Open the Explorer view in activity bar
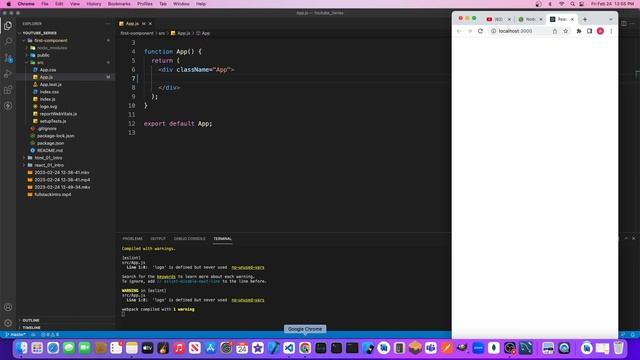 8,25
